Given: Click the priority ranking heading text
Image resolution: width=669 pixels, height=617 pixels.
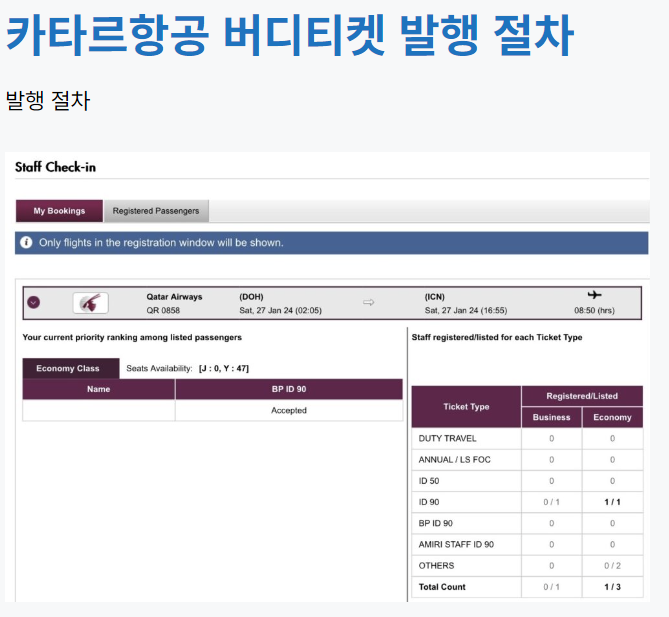Looking at the screenshot, I should click(132, 338).
